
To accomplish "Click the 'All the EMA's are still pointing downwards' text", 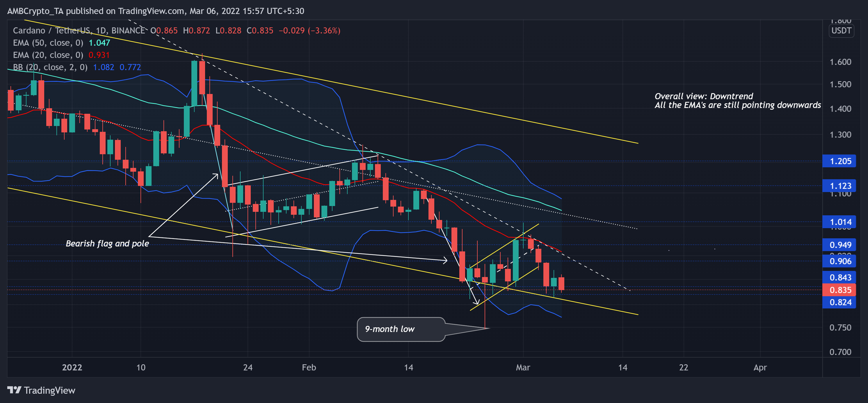I will [x=738, y=105].
